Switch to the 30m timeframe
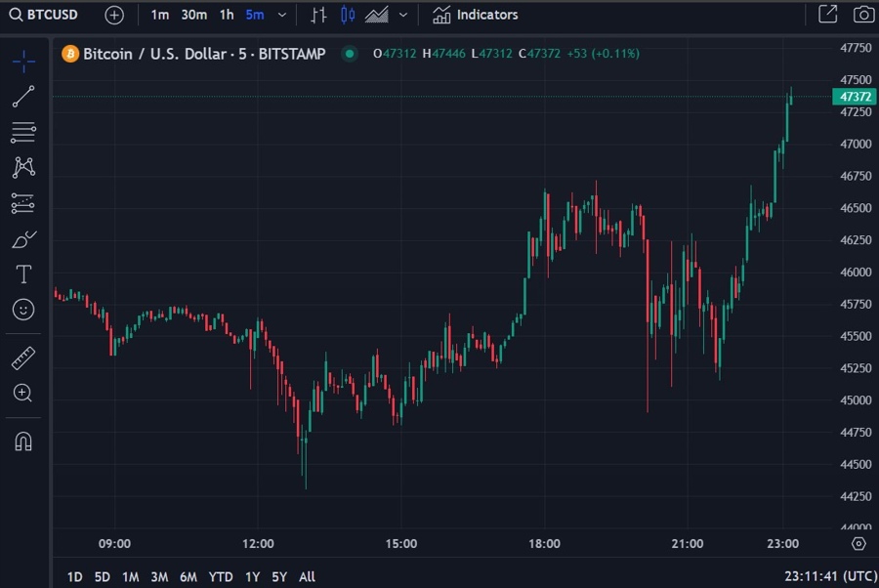This screenshot has width=879, height=588. point(193,15)
